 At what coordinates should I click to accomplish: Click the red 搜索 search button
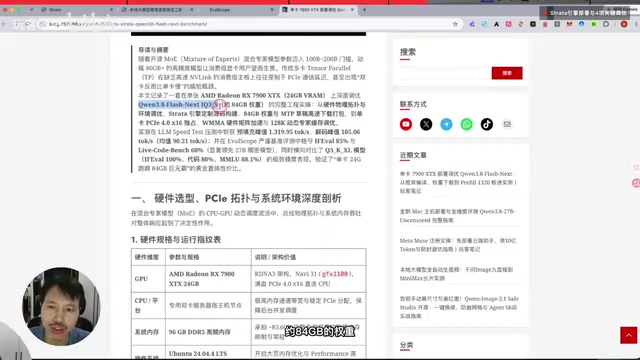[507, 73]
